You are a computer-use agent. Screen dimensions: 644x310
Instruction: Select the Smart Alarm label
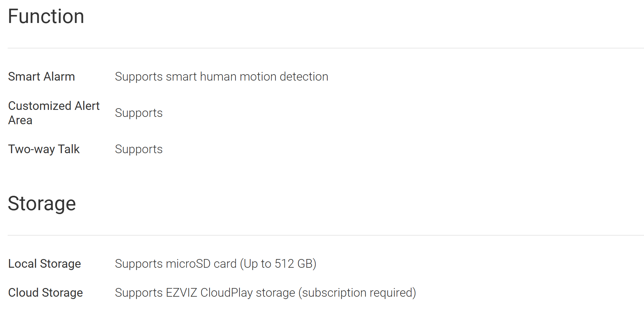click(42, 77)
